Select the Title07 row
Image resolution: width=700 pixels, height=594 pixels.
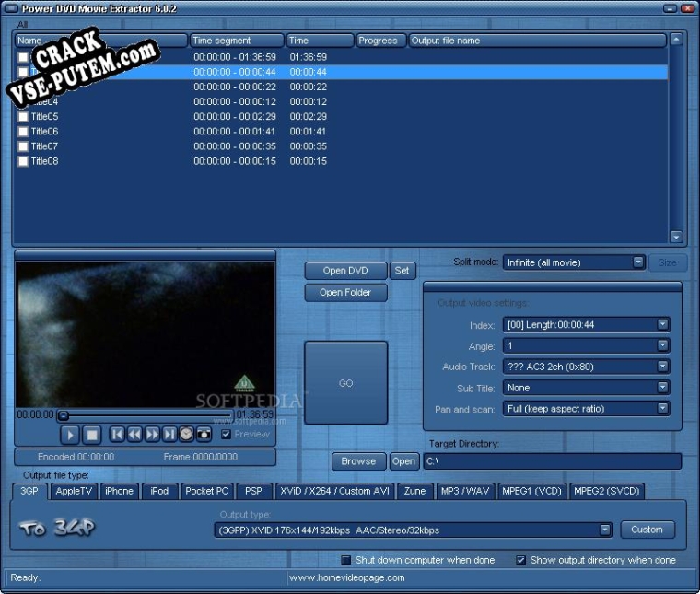pos(342,146)
